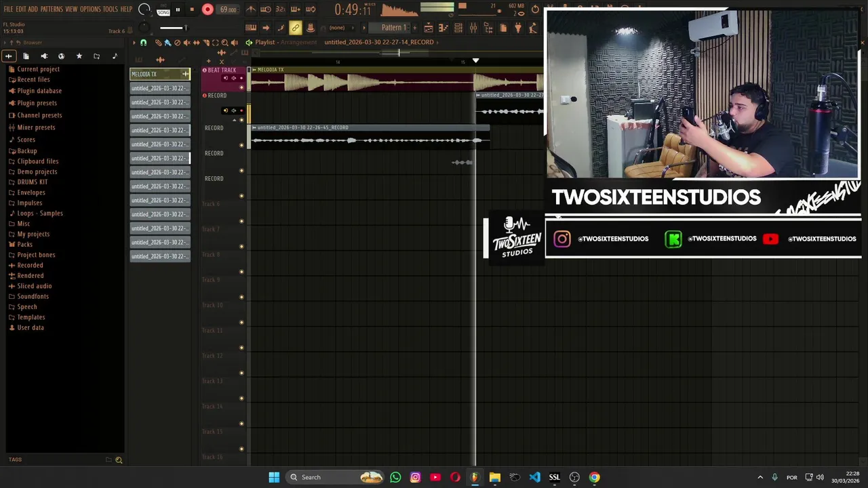Screen dimensions: 868x488
Task: Open the HELP menu
Action: tap(126, 9)
